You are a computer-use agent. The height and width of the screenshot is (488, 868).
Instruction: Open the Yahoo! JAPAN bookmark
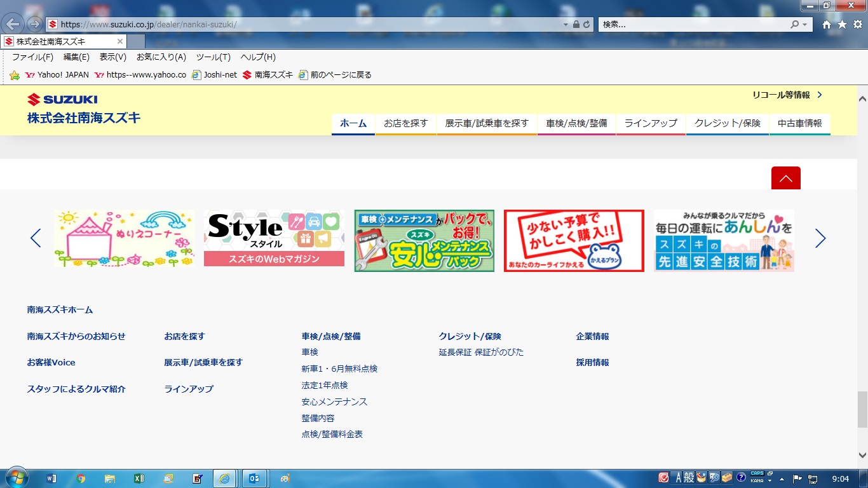click(x=57, y=75)
